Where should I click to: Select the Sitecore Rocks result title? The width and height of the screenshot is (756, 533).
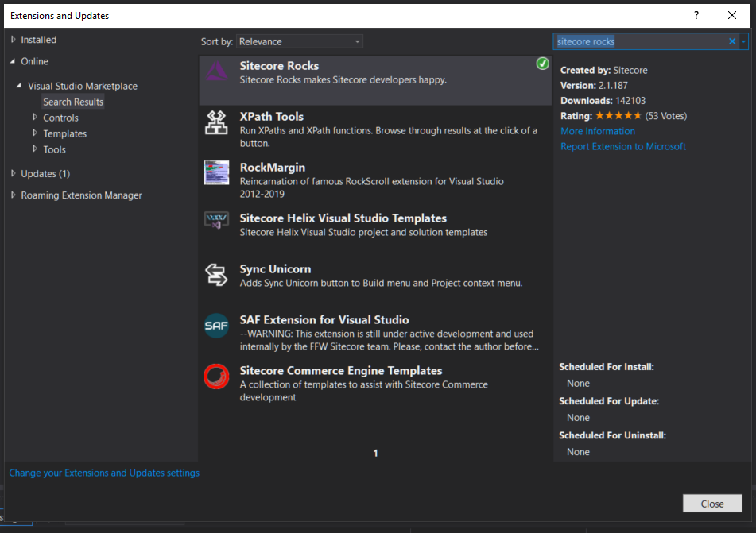click(279, 66)
